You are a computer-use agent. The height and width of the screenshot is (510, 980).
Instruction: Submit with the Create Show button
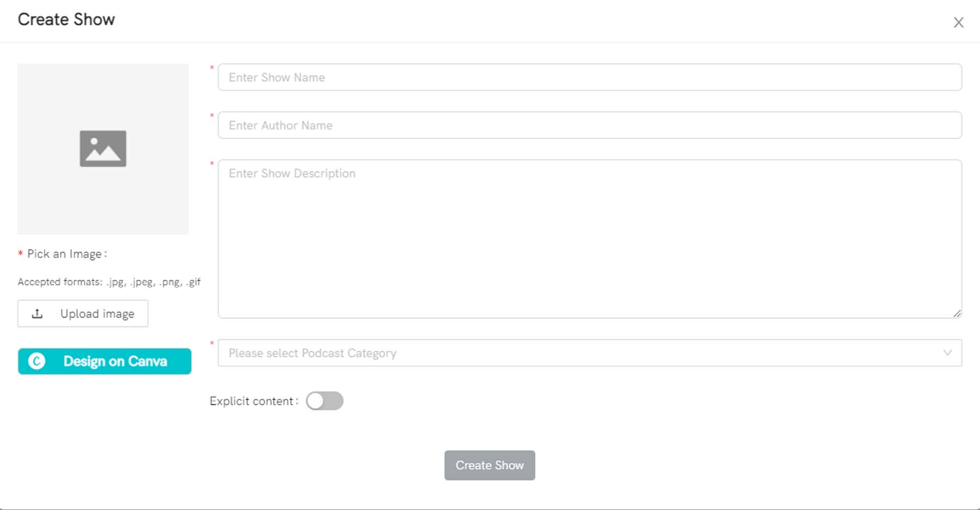pyautogui.click(x=489, y=465)
